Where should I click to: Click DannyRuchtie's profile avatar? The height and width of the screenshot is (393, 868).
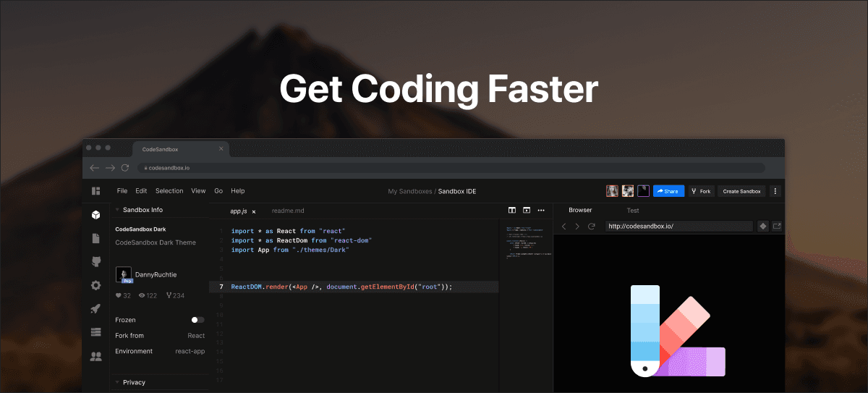[x=123, y=275]
